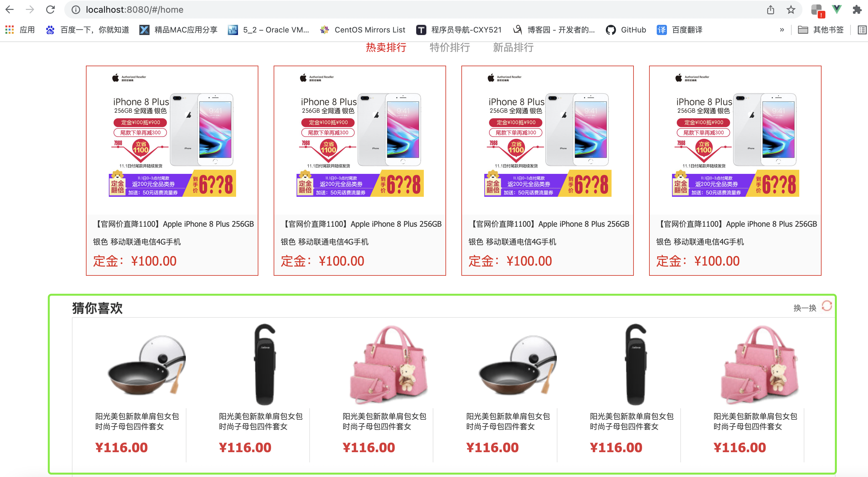This screenshot has width=868, height=477.
Task: Open the 百度翻译 bookmark
Action: click(x=680, y=30)
